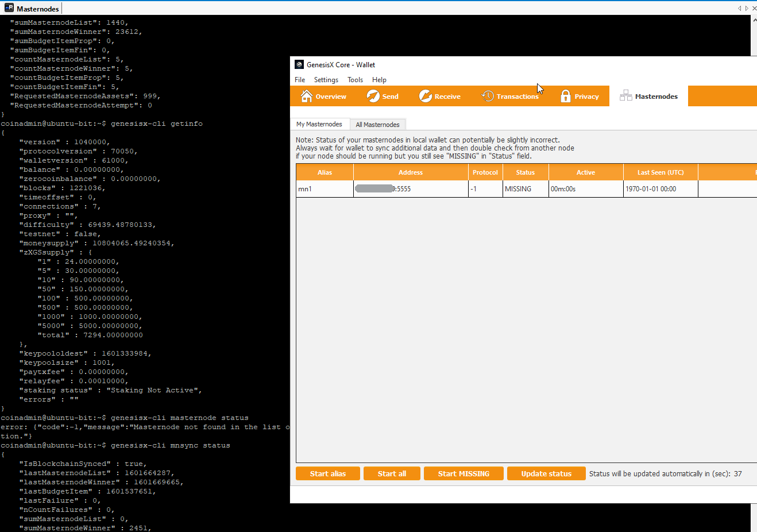Click the "moneysupply" value line in the terminal
The image size is (757, 532).
[x=97, y=243]
